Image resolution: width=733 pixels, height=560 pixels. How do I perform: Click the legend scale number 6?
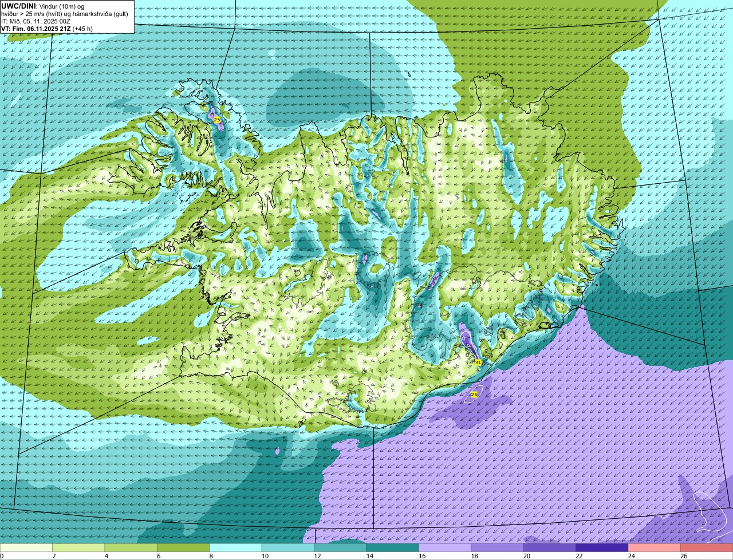coord(159,556)
